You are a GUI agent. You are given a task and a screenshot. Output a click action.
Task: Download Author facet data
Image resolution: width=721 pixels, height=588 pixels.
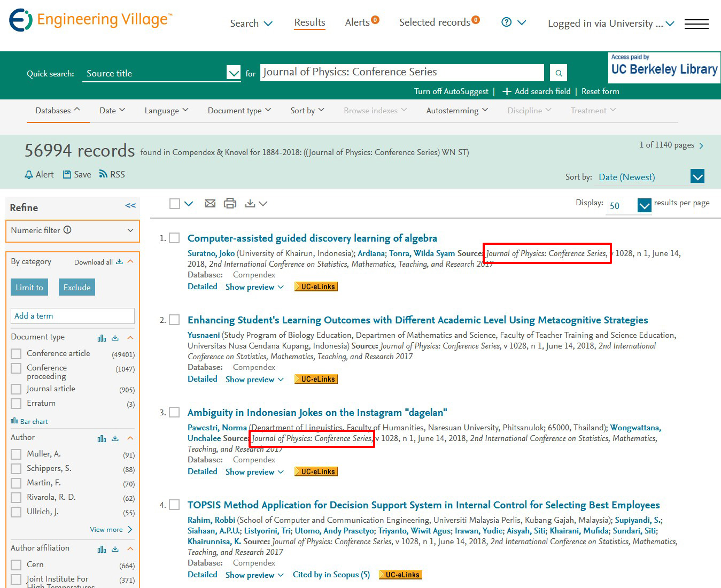[115, 438]
